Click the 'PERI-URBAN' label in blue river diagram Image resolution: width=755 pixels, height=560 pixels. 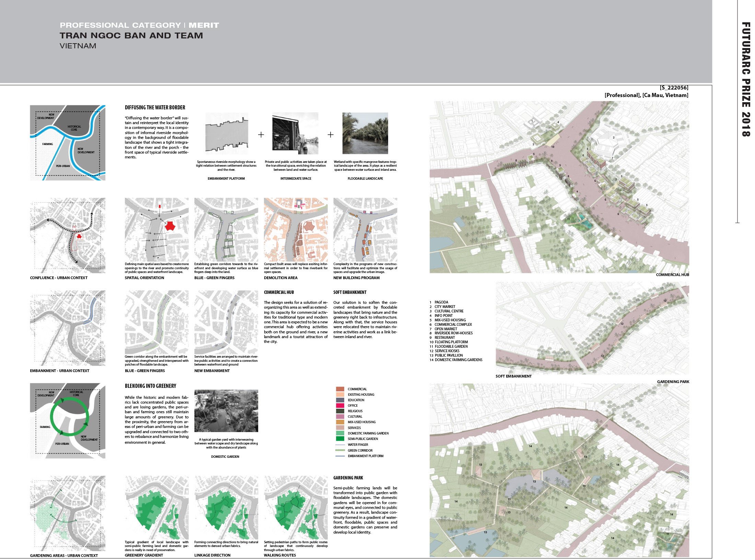[63, 166]
